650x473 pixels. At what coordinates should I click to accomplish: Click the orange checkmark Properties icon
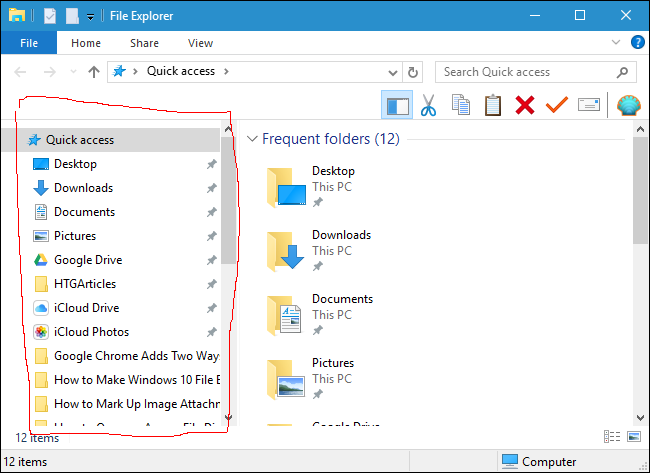(557, 104)
